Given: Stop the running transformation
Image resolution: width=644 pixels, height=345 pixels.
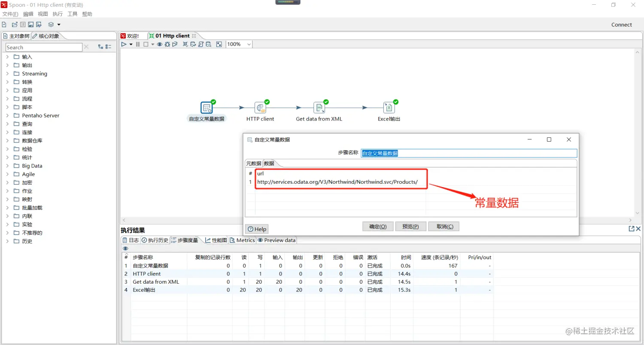Looking at the screenshot, I should 146,44.
